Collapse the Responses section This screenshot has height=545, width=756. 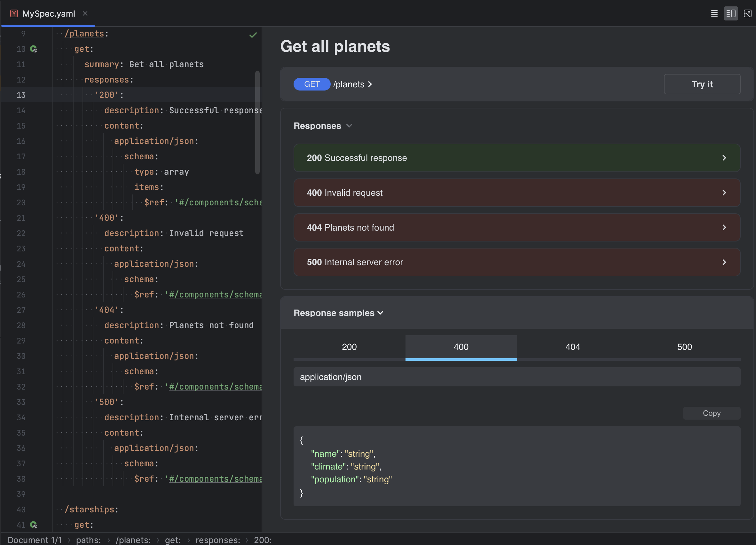click(349, 126)
